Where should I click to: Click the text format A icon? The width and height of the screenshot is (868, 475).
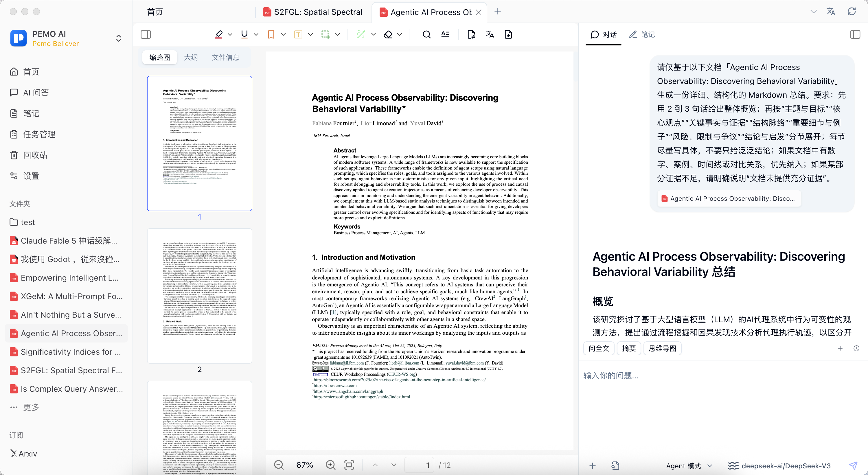click(x=445, y=34)
